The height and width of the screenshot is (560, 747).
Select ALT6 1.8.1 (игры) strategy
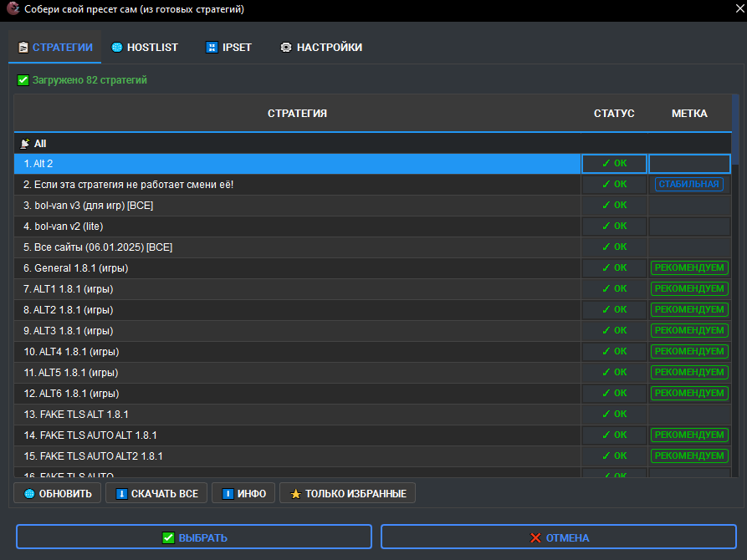coord(297,394)
